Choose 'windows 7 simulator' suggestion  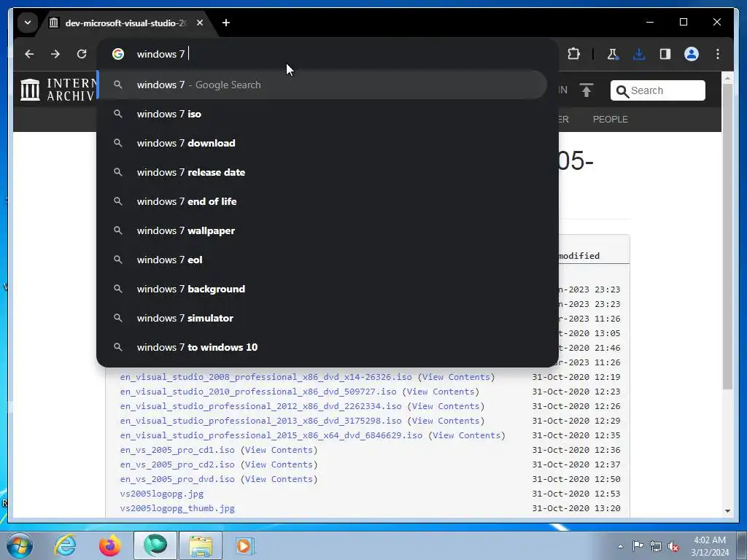(x=322, y=318)
